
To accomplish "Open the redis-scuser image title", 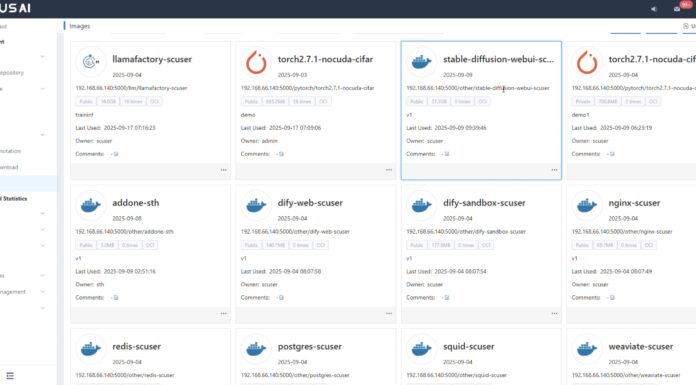I will [x=136, y=346].
